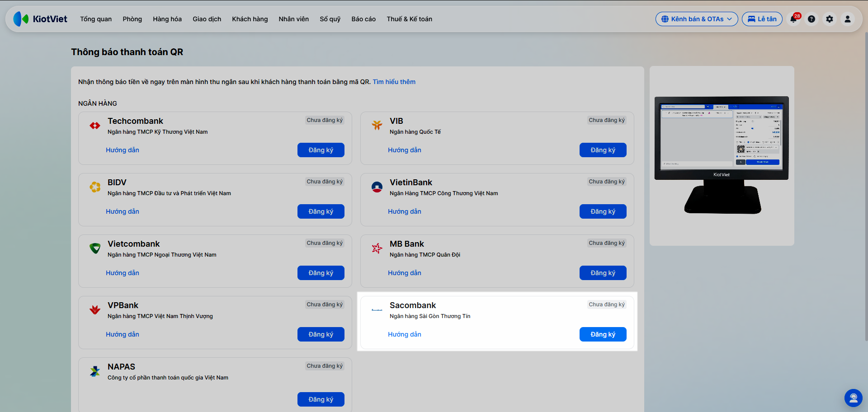Click the VPBank logo icon
868x412 pixels.
(95, 310)
